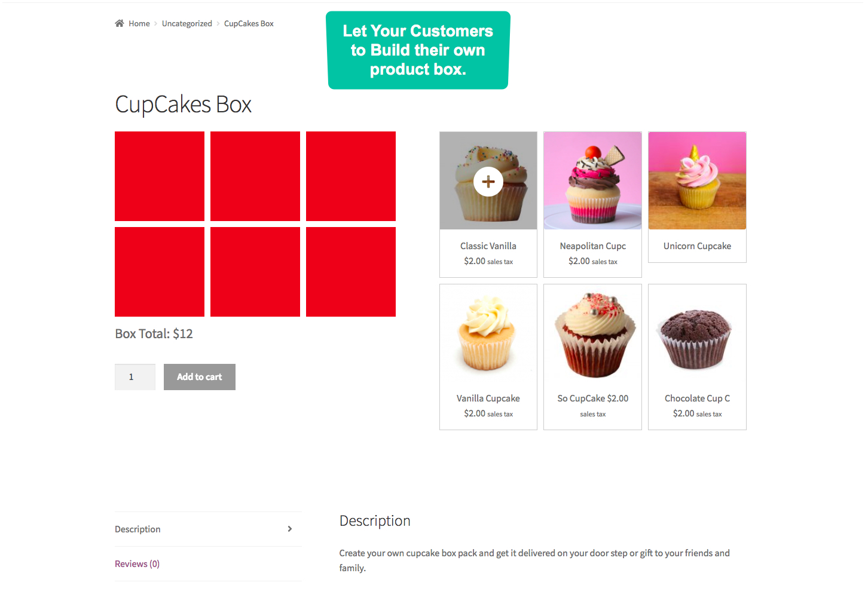Open the Uncategorized breadcrumb link

pos(187,23)
